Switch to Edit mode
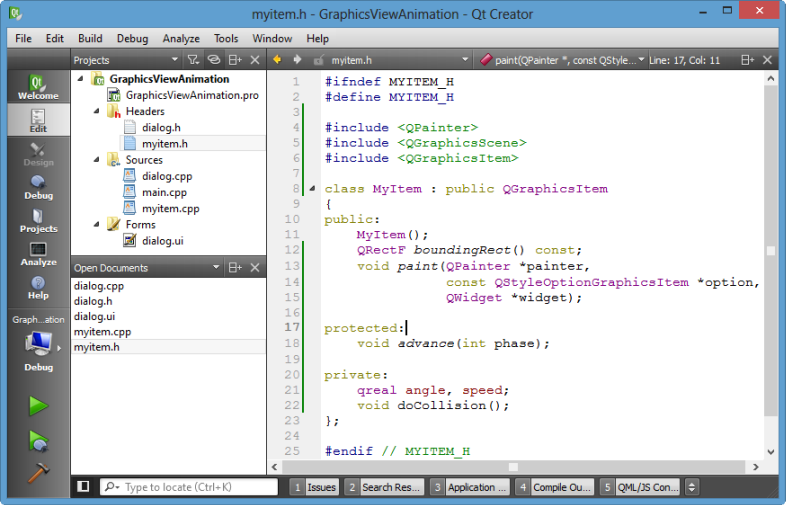Image resolution: width=786 pixels, height=505 pixels. click(38, 120)
